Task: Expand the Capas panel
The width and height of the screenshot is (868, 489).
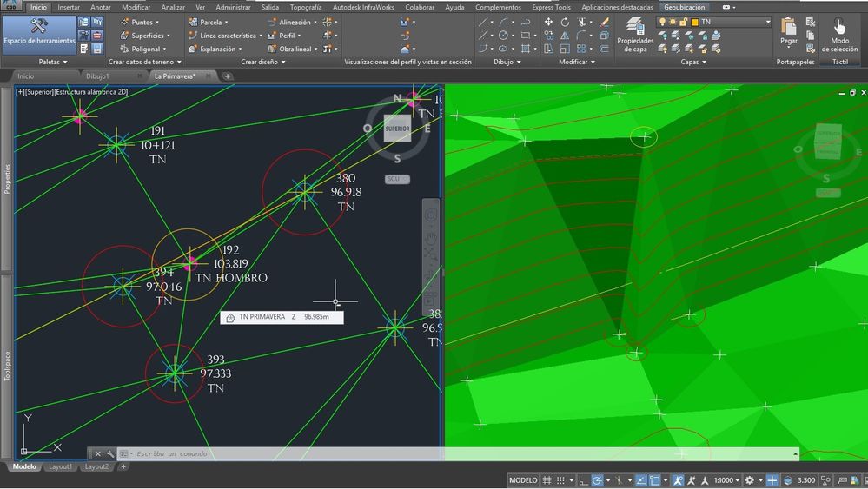Action: pos(693,62)
